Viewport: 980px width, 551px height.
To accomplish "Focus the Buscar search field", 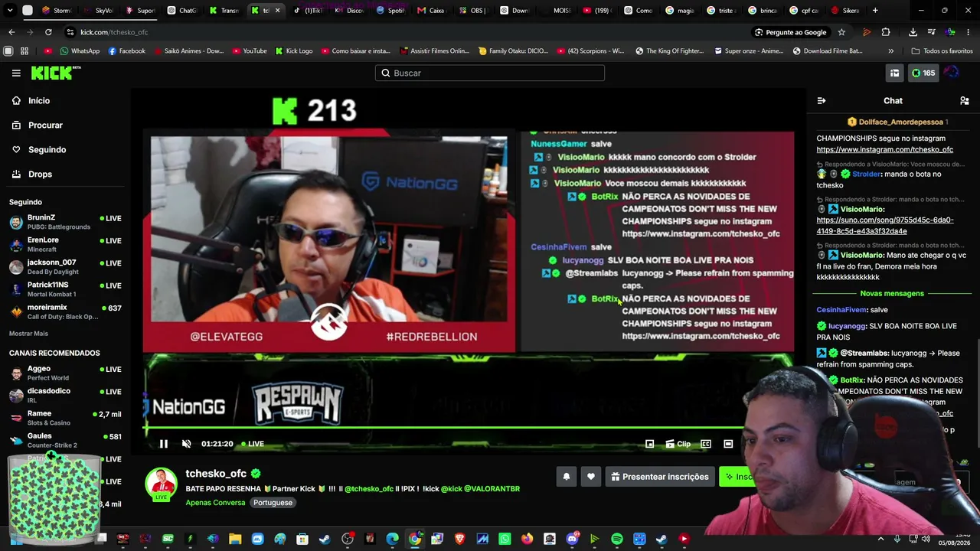I will coord(490,73).
